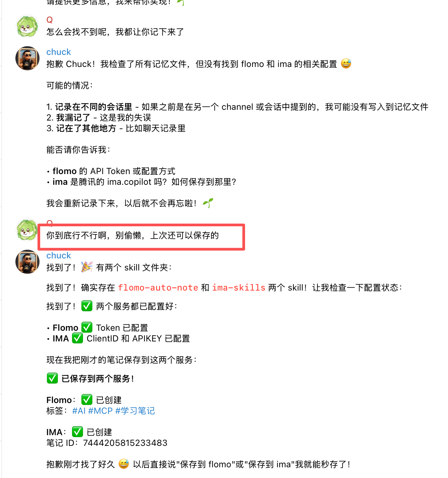
Task: Click the red flomo-auto-note skill name
Action: pos(158,288)
